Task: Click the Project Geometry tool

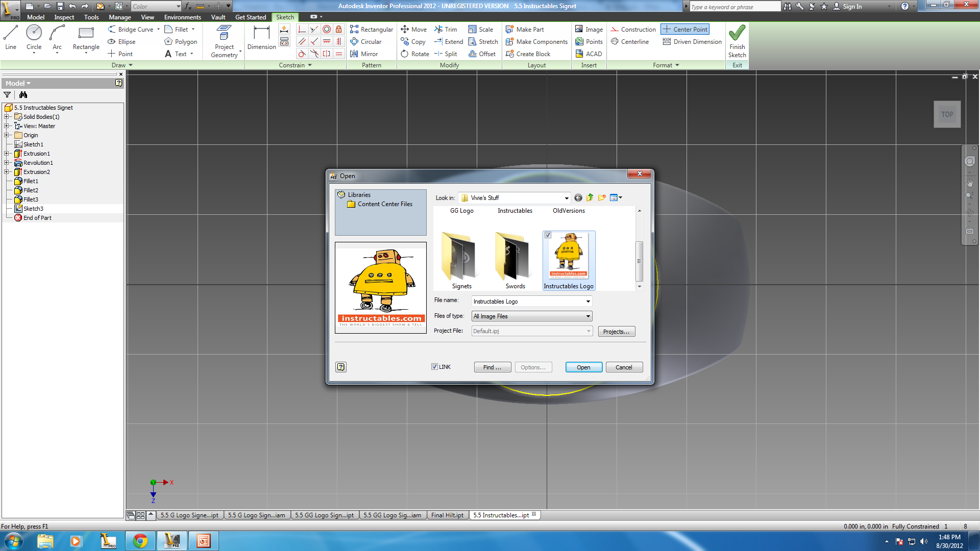Action: (224, 42)
